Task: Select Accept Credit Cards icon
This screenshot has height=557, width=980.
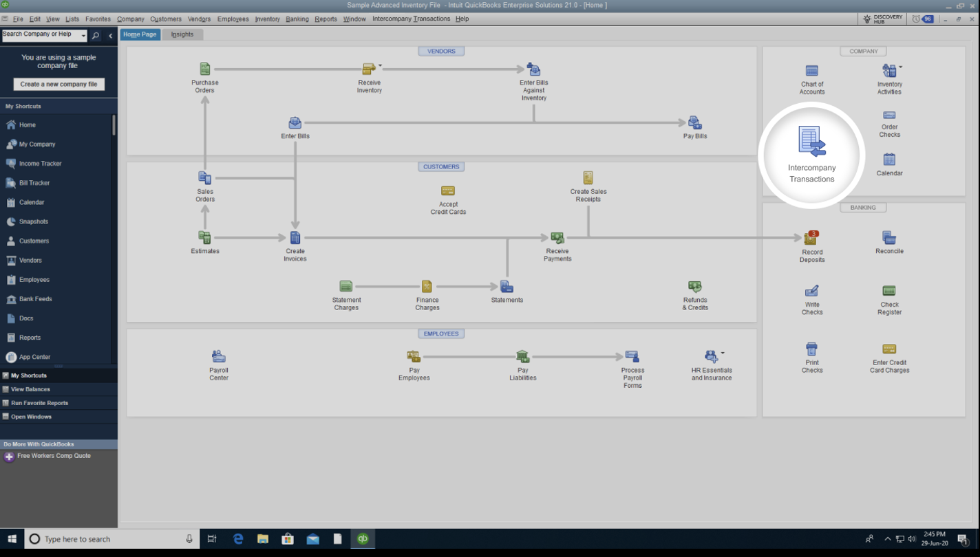Action: click(448, 190)
